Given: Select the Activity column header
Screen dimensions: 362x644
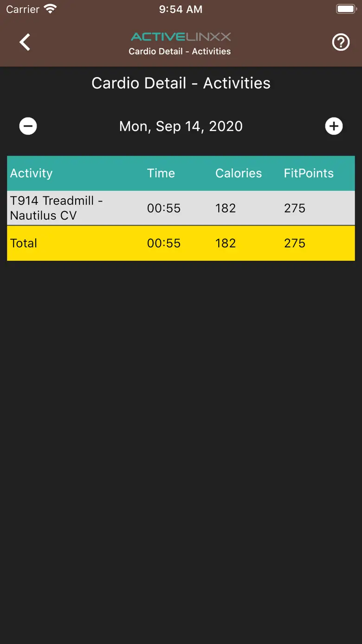Looking at the screenshot, I should pyautogui.click(x=32, y=173).
